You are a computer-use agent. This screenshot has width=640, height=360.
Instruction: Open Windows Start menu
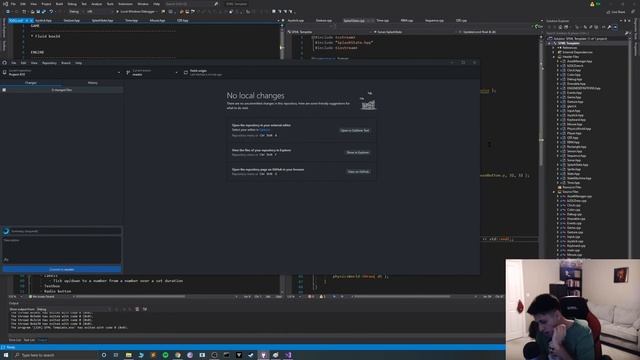(x=5, y=355)
